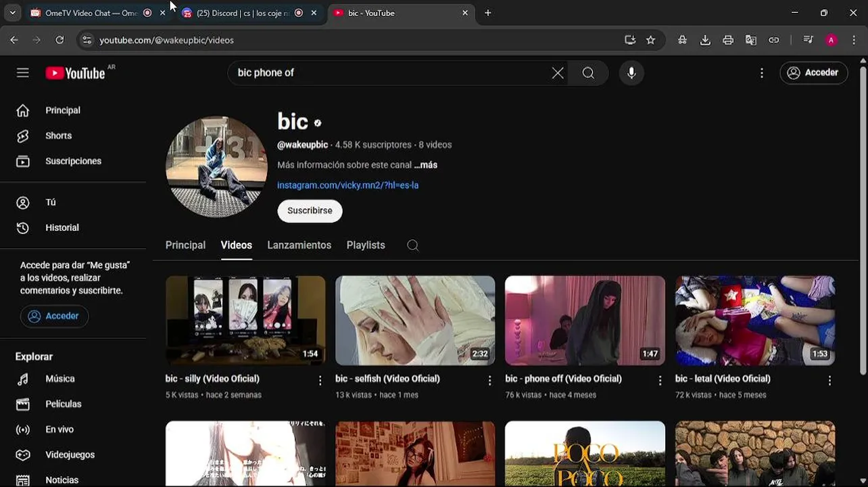Screen dimensions: 868x487
Task: Start voice search with microphone
Action: (631, 73)
